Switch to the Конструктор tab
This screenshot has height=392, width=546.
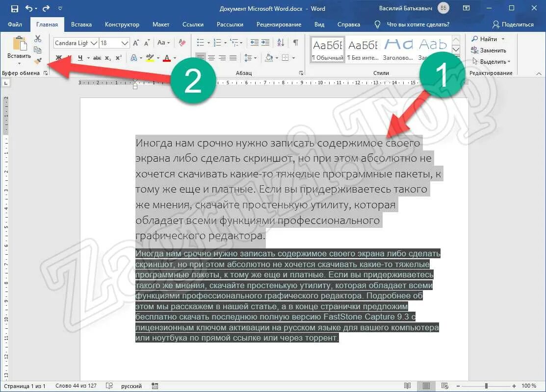tap(122, 24)
